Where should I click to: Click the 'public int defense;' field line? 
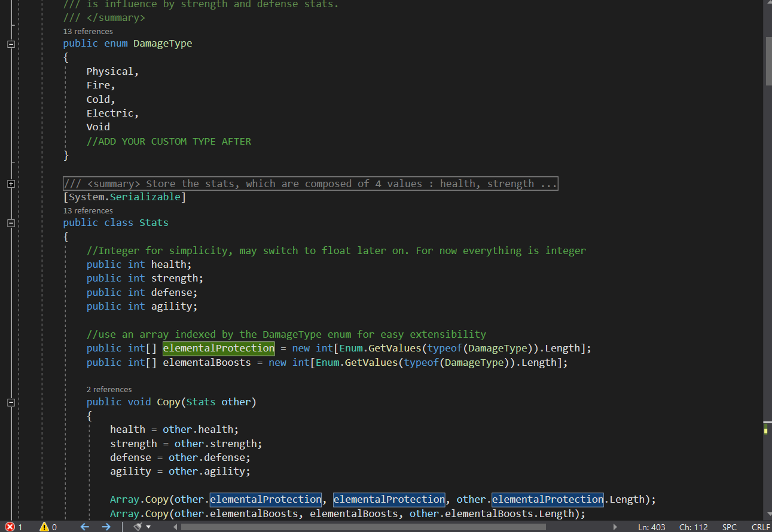click(142, 292)
